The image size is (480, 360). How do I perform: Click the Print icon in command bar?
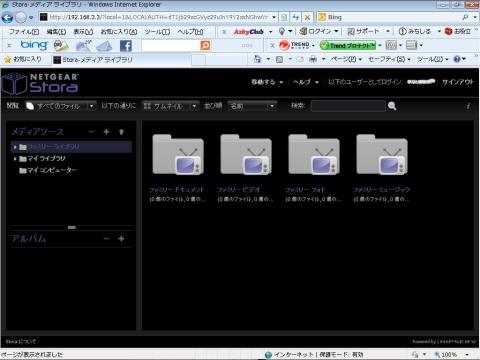[x=313, y=59]
